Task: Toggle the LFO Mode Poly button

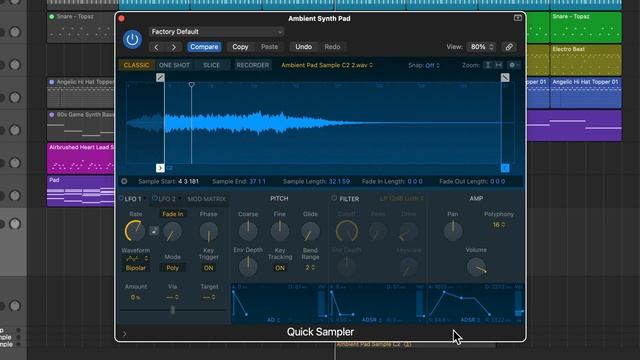Action: [173, 268]
